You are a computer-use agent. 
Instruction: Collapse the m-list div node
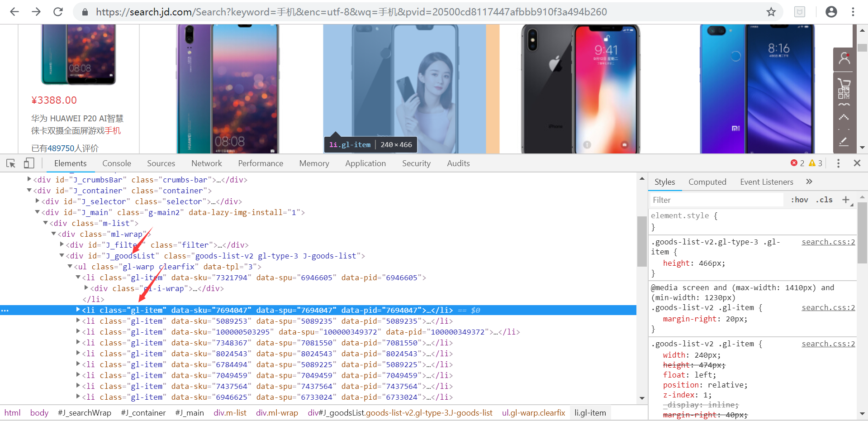45,223
